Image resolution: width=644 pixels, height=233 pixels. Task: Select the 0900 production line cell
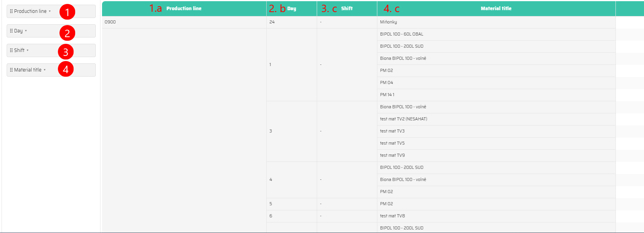110,22
